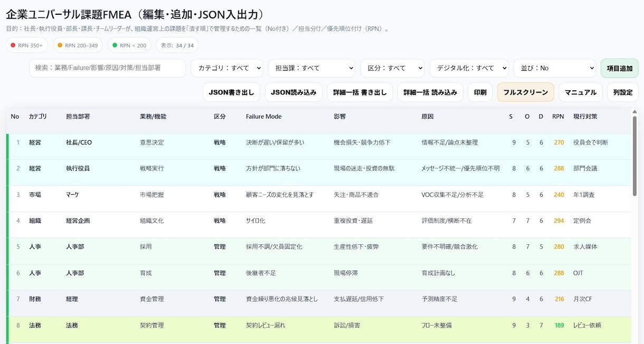Click the 印刷 print button
The height and width of the screenshot is (344, 644).
pos(480,92)
